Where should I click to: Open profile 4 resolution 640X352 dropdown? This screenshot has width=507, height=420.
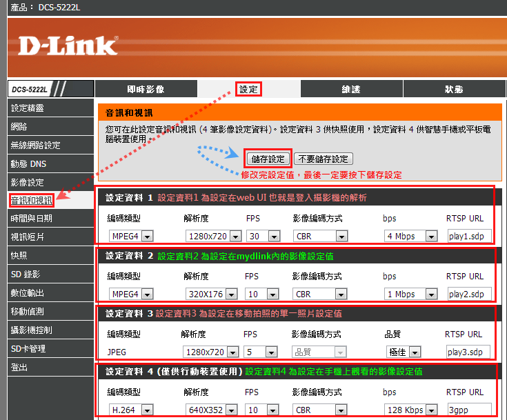[x=212, y=410]
